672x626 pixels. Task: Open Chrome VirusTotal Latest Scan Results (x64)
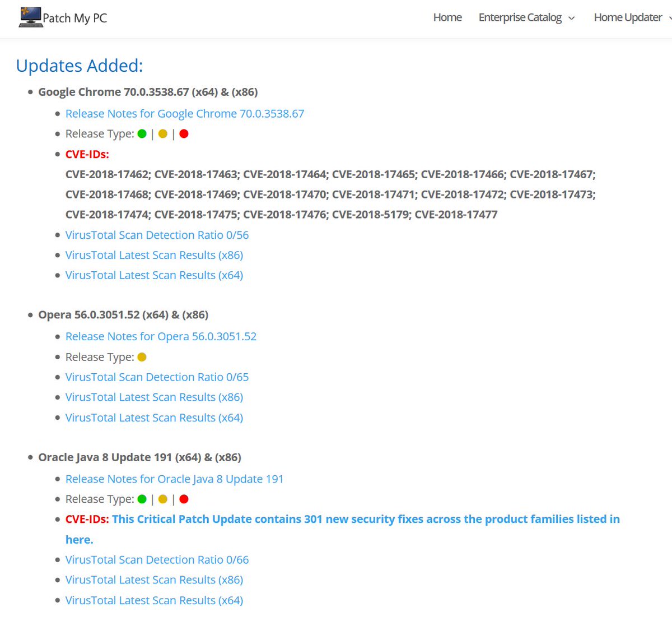154,275
